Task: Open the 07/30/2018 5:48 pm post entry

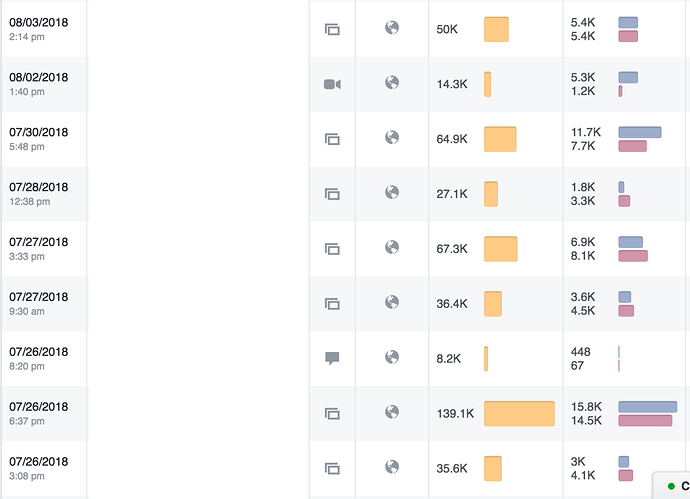Action: pos(38,139)
